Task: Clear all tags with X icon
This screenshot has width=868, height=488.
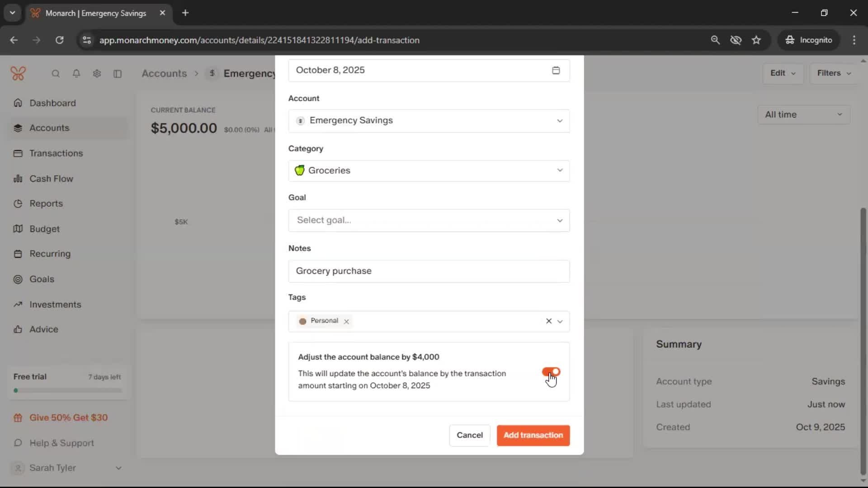Action: point(548,321)
